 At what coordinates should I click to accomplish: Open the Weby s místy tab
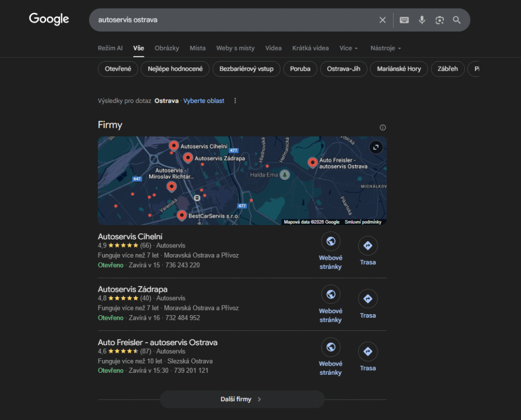pyautogui.click(x=235, y=48)
